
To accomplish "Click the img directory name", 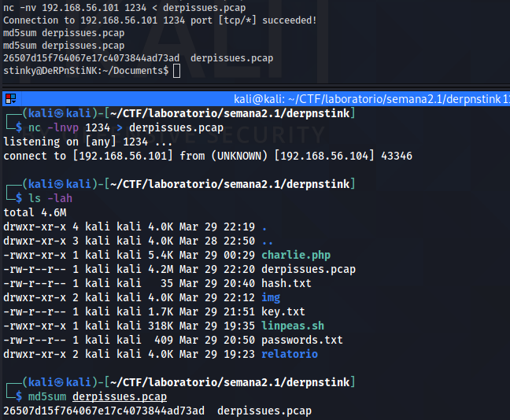I will point(271,297).
